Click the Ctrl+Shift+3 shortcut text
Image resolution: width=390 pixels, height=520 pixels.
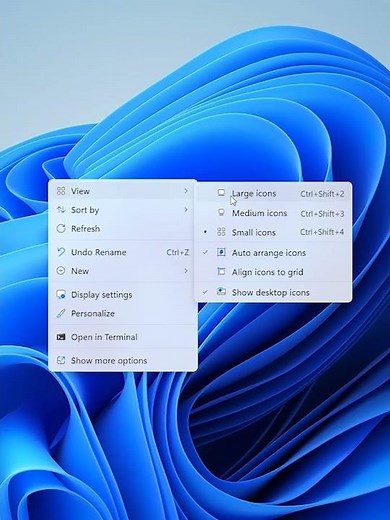click(322, 213)
